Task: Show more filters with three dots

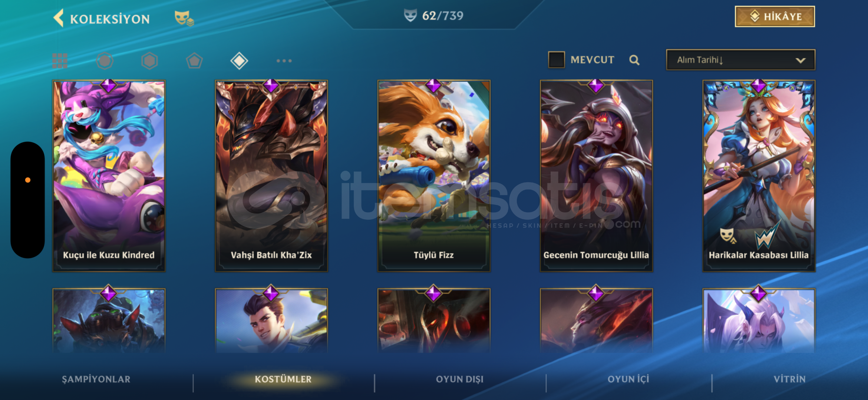Action: pyautogui.click(x=284, y=61)
